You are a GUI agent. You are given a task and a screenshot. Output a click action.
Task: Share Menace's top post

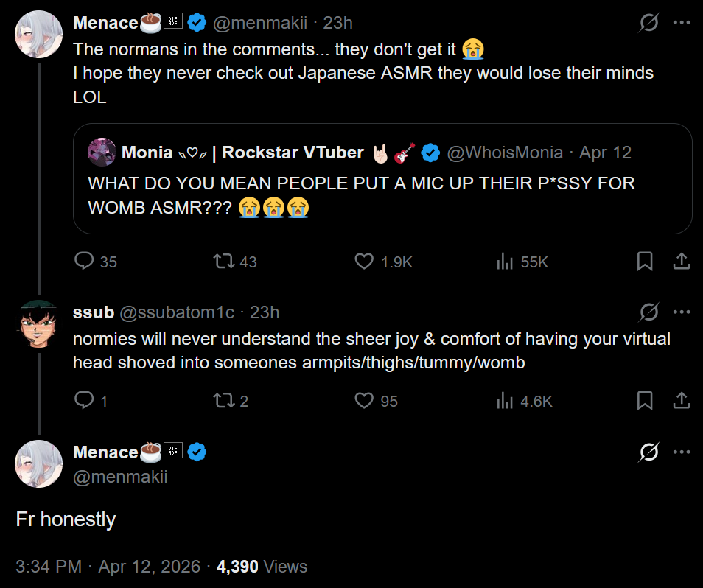coord(682,262)
